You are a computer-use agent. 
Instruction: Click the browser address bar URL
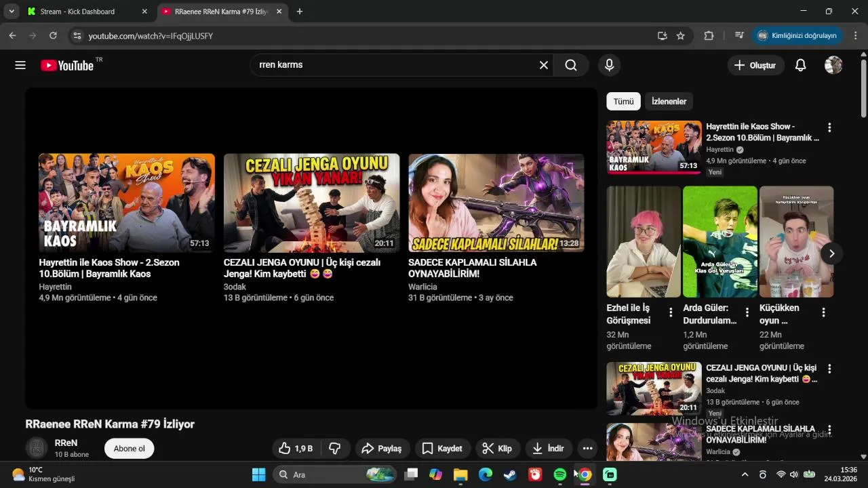coord(151,36)
